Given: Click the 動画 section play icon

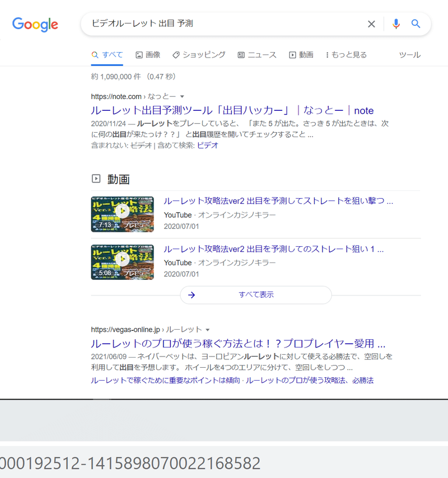Looking at the screenshot, I should point(96,179).
